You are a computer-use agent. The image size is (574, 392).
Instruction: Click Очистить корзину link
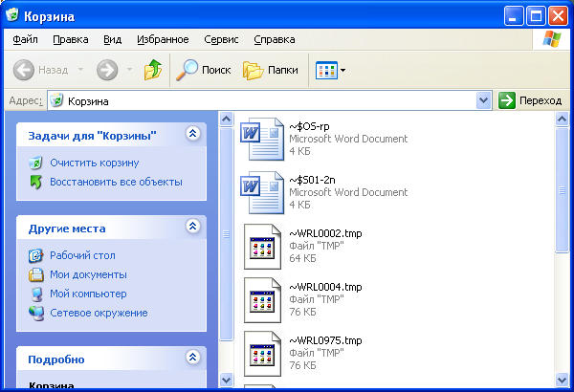point(95,163)
